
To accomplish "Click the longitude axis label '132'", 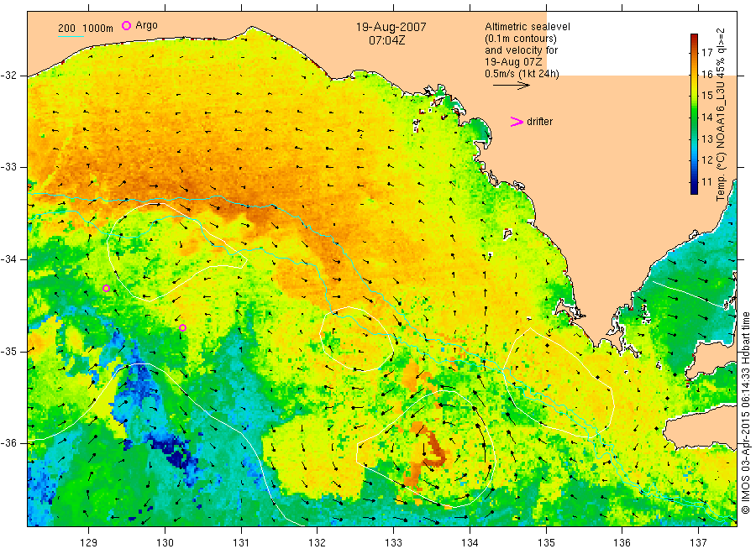I will point(318,543).
